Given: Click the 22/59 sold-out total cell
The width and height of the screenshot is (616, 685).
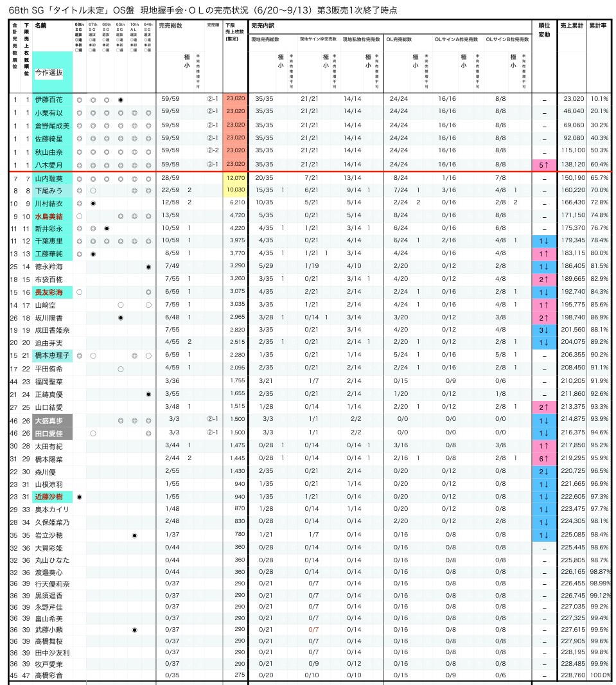Looking at the screenshot, I should point(170,190).
